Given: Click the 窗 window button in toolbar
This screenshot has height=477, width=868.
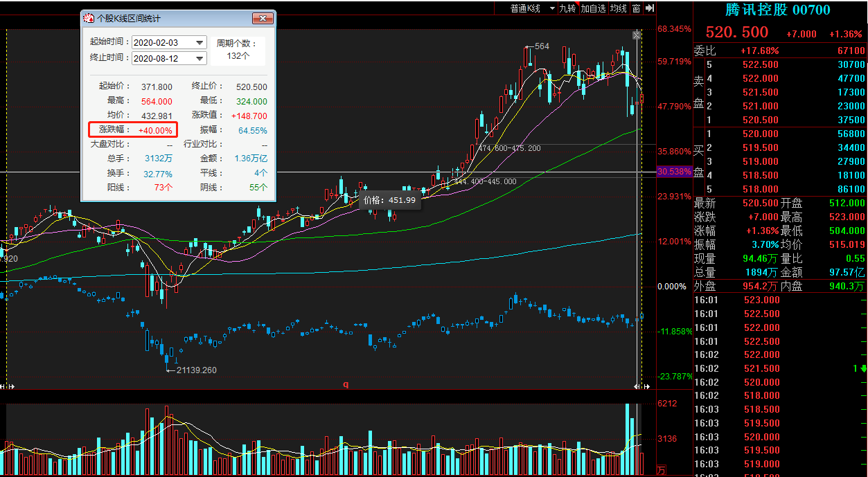Looking at the screenshot, I should point(636,8).
